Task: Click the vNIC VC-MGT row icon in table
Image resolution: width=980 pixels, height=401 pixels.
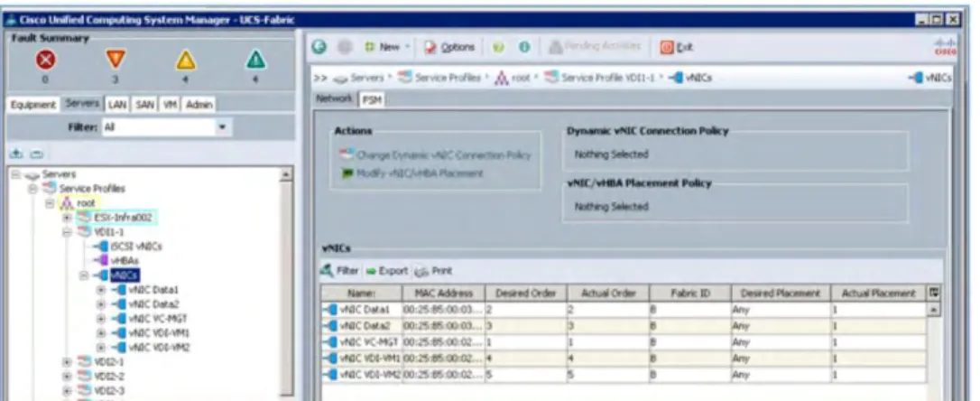Action: coord(330,342)
